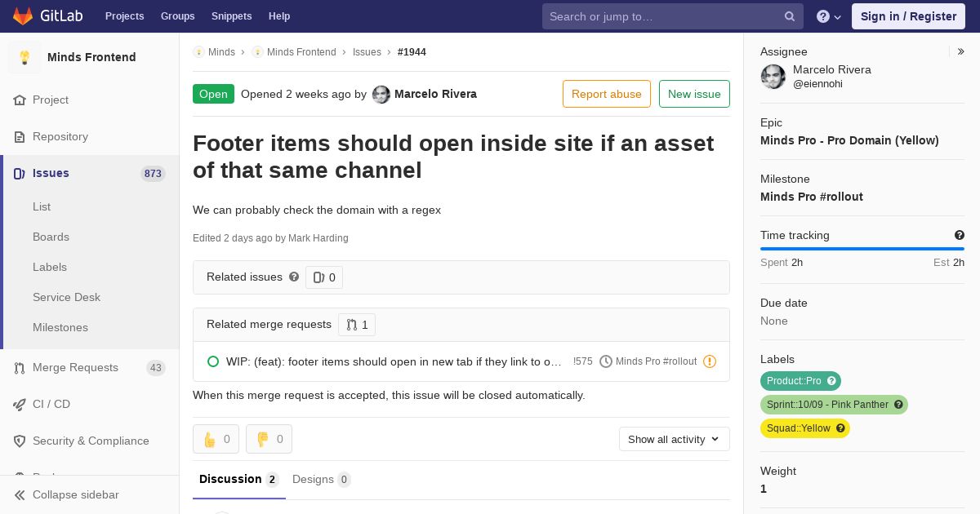Click Squad::Yellow label help icon
This screenshot has height=514, width=980.
coord(840,428)
